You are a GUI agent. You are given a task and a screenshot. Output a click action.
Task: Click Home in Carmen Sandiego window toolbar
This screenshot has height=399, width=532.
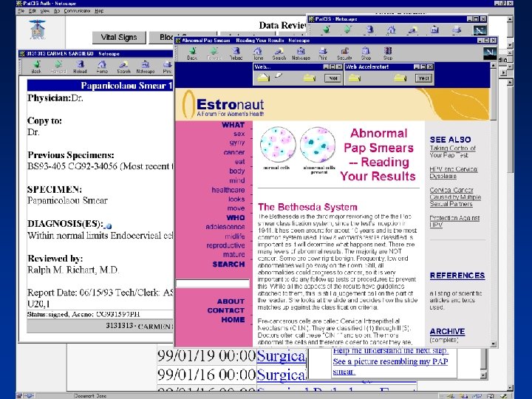(x=102, y=66)
